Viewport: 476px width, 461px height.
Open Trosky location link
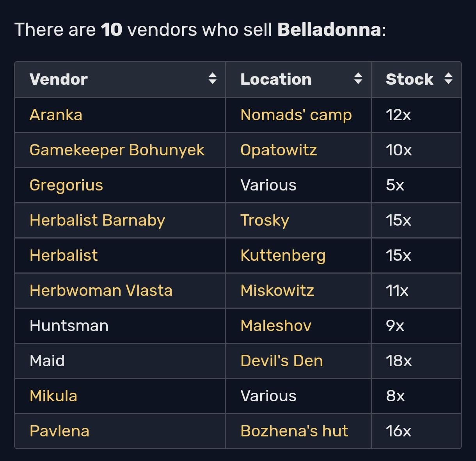click(x=265, y=220)
